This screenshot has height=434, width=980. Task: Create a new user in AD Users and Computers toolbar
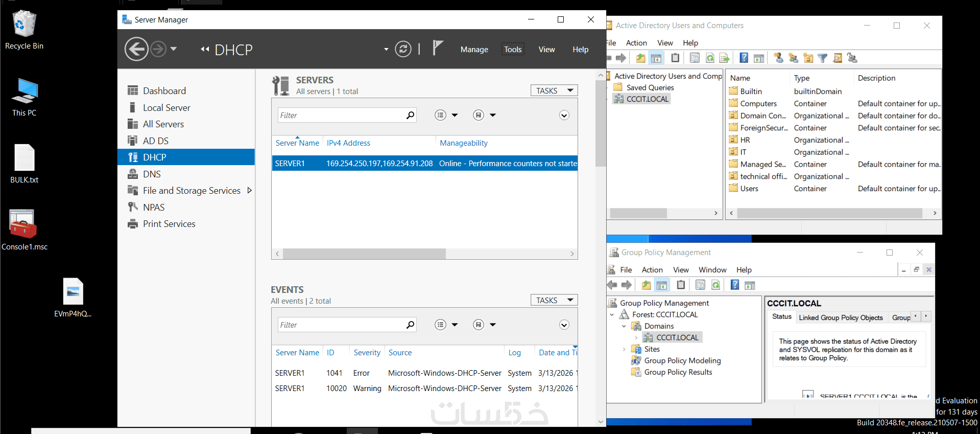pyautogui.click(x=778, y=58)
